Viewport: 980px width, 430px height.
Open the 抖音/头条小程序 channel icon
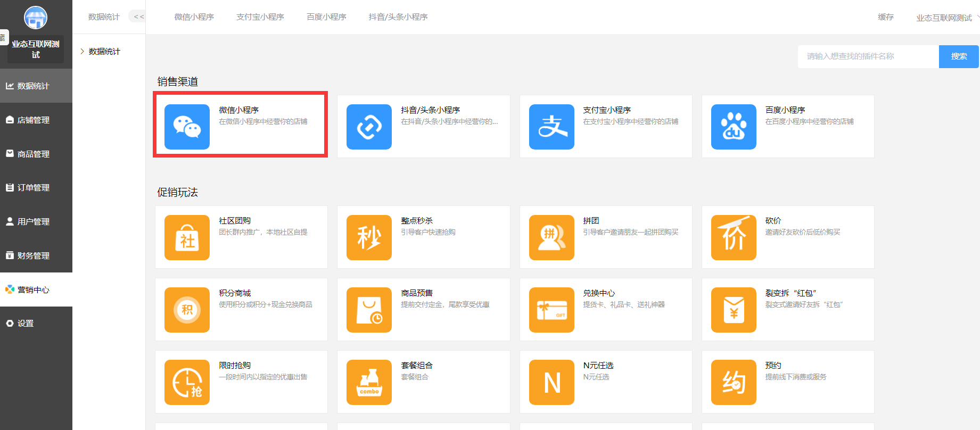(x=369, y=127)
